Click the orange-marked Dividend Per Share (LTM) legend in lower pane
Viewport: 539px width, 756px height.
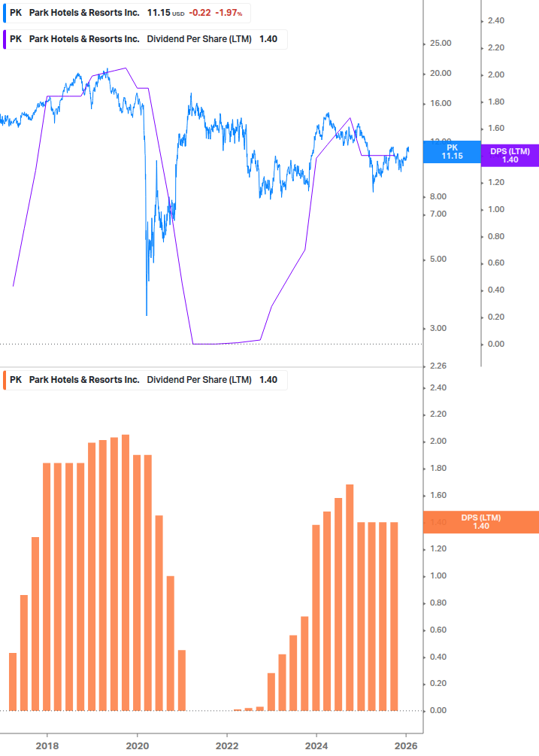[145, 380]
